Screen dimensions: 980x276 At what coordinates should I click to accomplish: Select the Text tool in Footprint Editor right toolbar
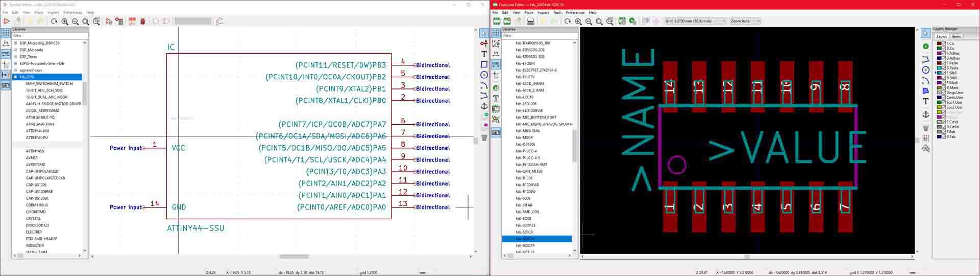click(925, 101)
